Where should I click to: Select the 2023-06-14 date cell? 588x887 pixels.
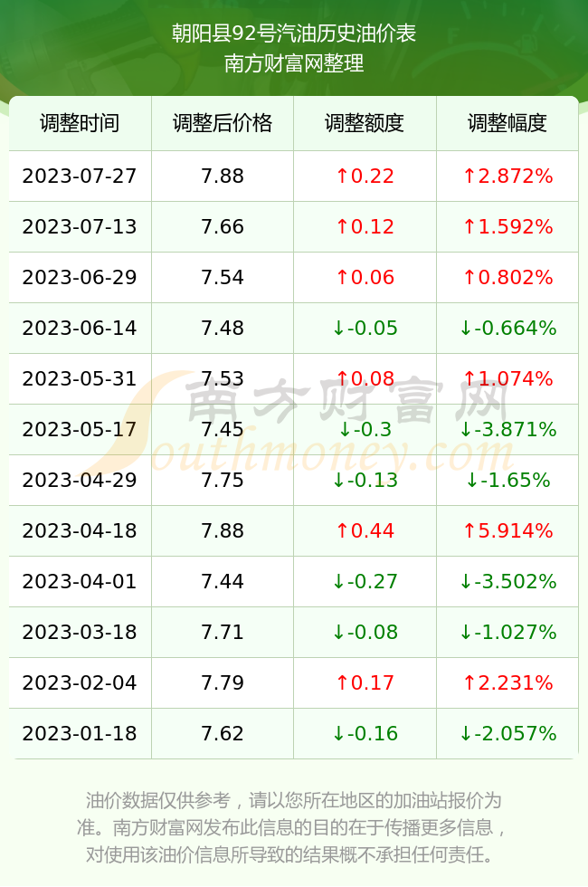point(80,328)
